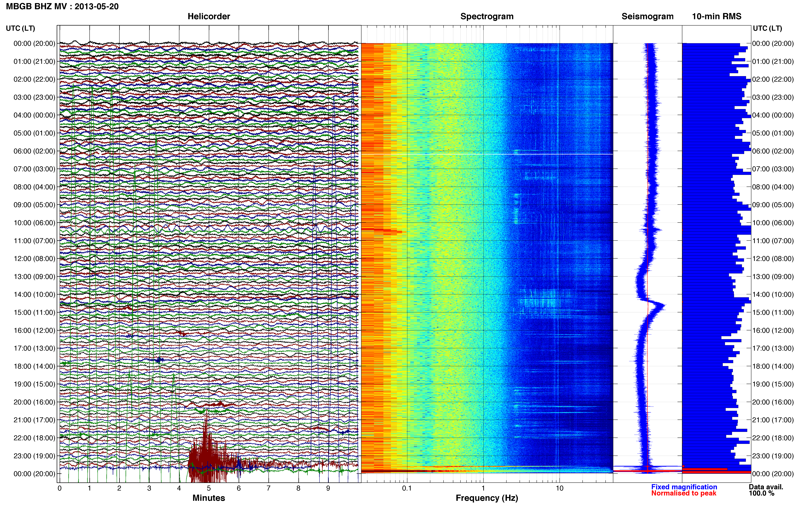The height and width of the screenshot is (508, 812).
Task: Click the left 04:00 (00:00) time label
Action: point(34,115)
